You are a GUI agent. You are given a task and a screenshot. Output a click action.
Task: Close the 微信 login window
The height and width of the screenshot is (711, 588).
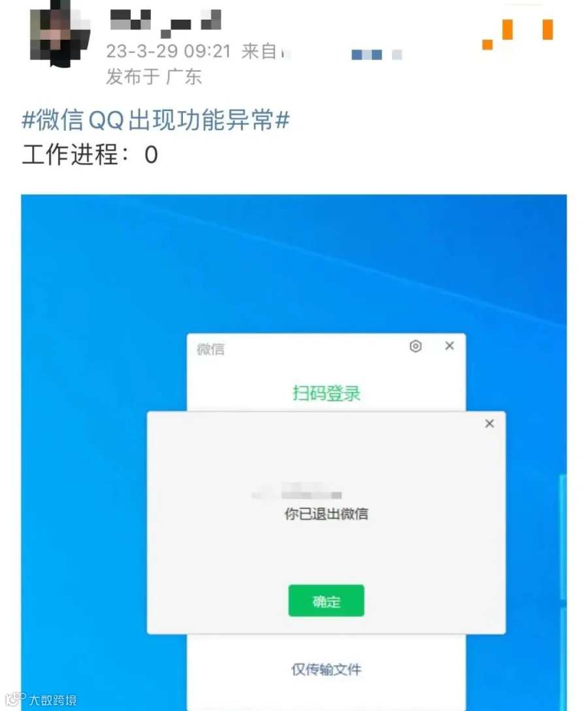449,346
